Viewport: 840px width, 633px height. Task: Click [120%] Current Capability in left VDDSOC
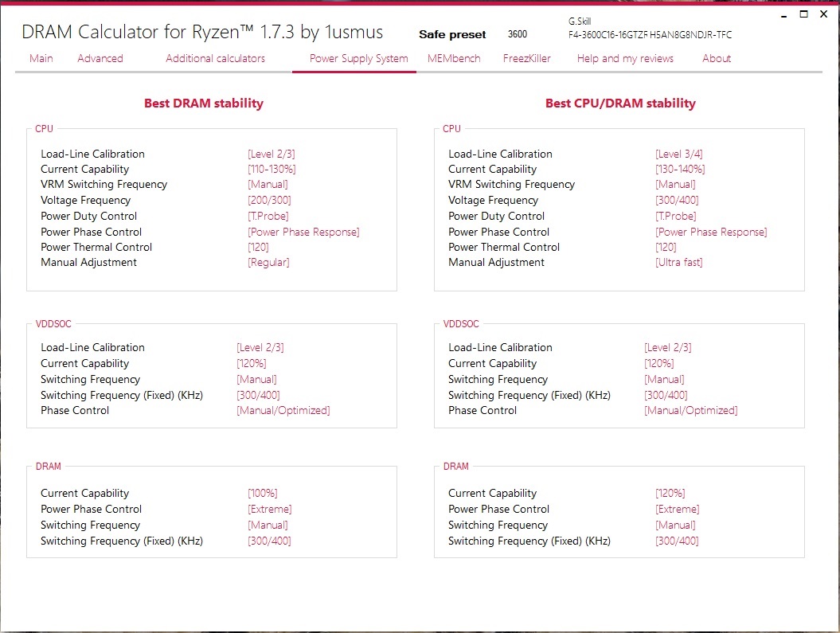tap(252, 363)
